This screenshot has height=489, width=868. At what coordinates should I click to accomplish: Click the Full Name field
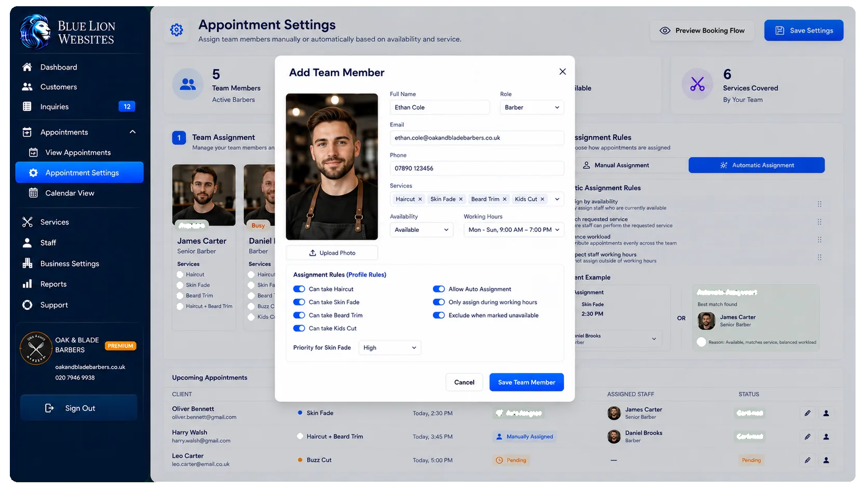tap(440, 107)
